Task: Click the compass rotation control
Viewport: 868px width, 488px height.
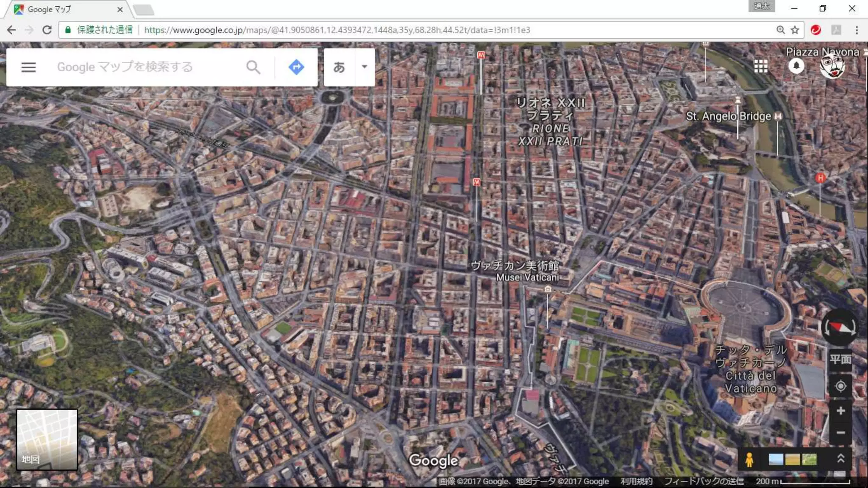Action: [x=840, y=327]
